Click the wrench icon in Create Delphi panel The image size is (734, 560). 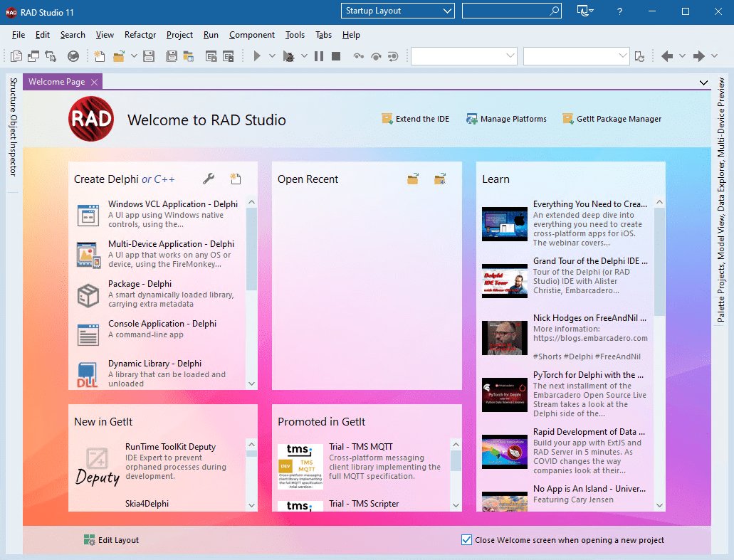coord(209,179)
